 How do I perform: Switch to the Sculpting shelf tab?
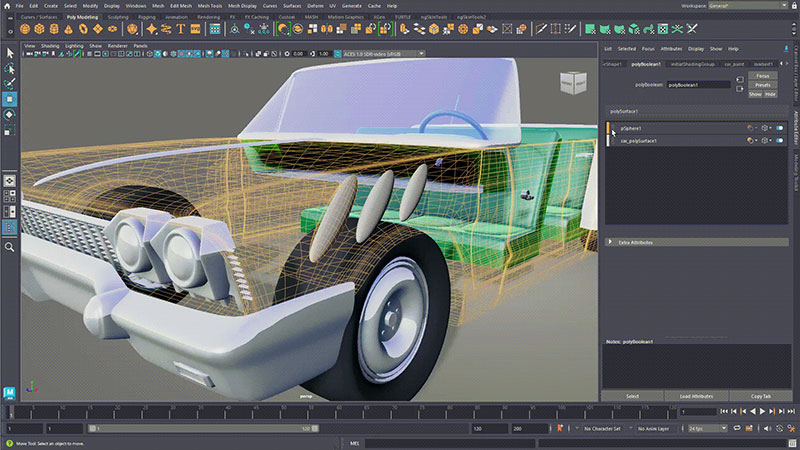tap(118, 17)
